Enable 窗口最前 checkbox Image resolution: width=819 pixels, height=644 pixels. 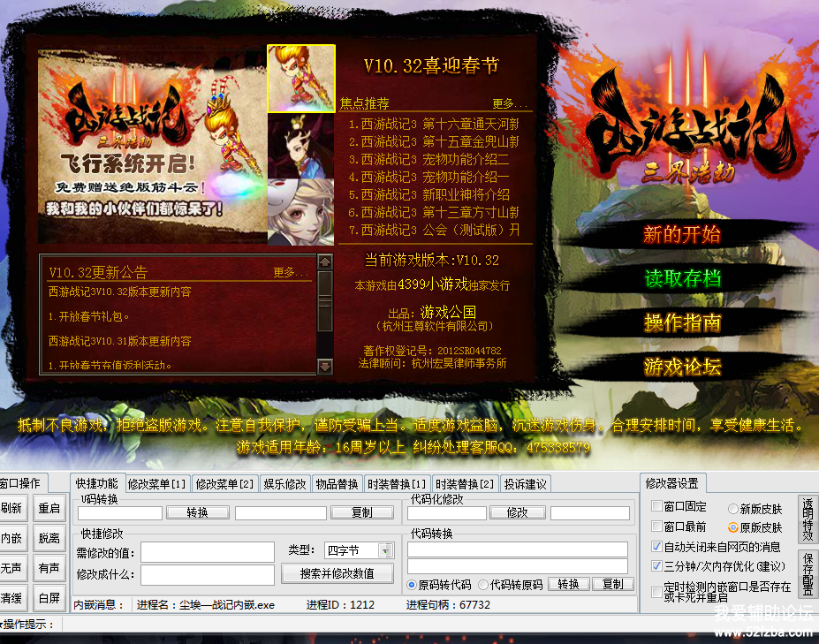(657, 526)
